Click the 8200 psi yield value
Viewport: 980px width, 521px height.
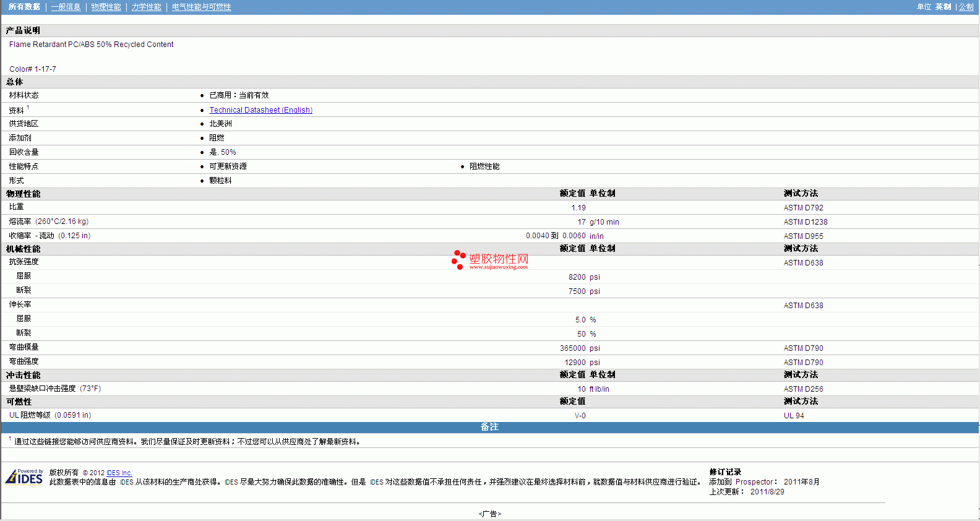584,277
